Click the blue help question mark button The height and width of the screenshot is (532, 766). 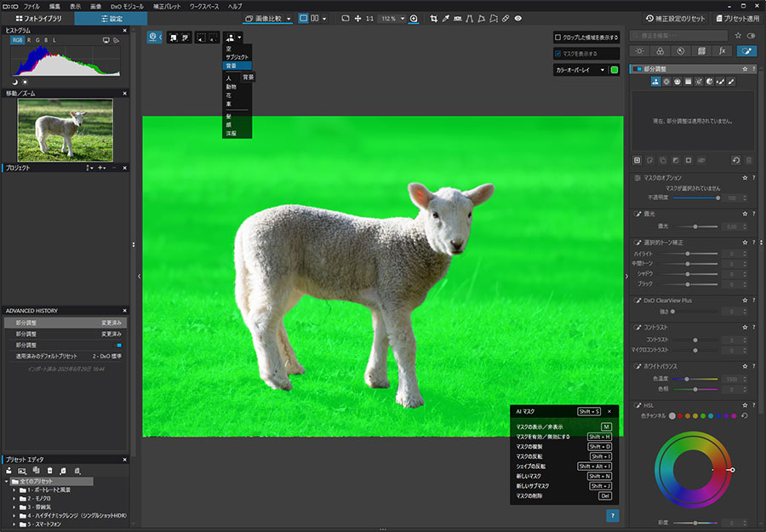tap(613, 515)
